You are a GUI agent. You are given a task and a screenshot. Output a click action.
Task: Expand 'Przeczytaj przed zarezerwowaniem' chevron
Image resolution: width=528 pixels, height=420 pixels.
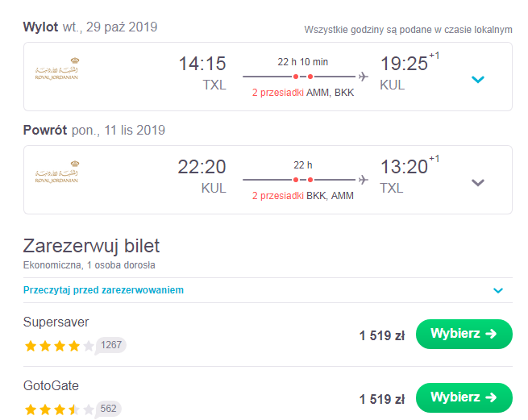tap(498, 290)
